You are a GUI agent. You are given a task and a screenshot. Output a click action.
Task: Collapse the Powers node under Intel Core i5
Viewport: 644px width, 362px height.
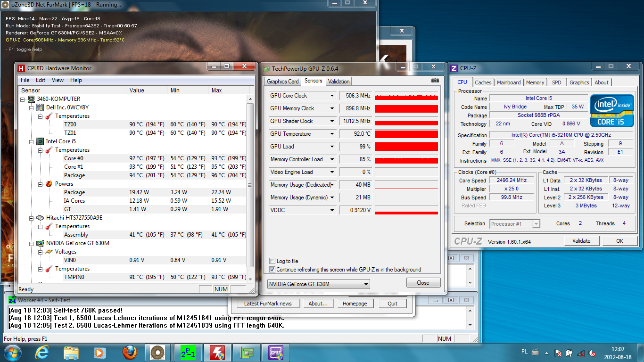pyautogui.click(x=41, y=184)
